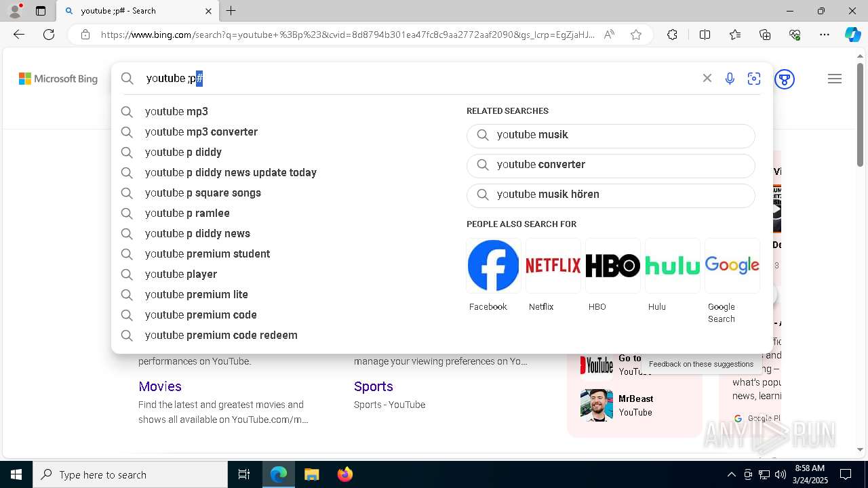The width and height of the screenshot is (868, 488).
Task: Open the Copilot sidebar icon
Action: (853, 35)
